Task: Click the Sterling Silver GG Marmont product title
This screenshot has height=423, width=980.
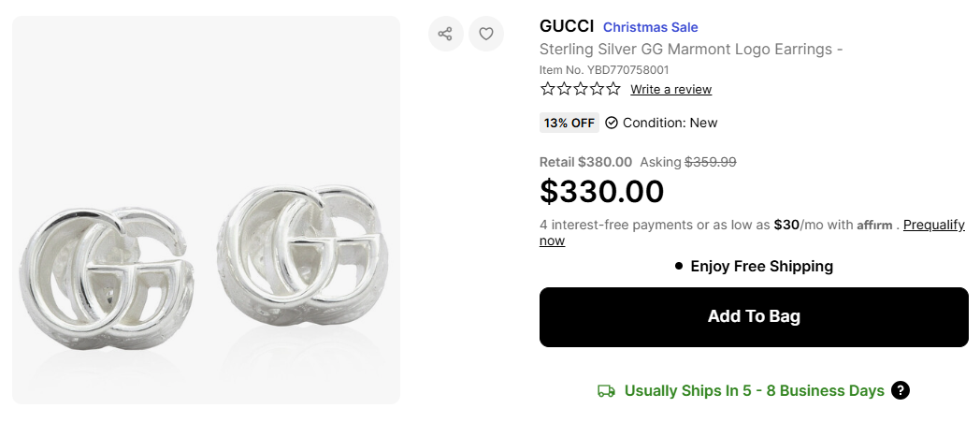Action: pyautogui.click(x=691, y=50)
